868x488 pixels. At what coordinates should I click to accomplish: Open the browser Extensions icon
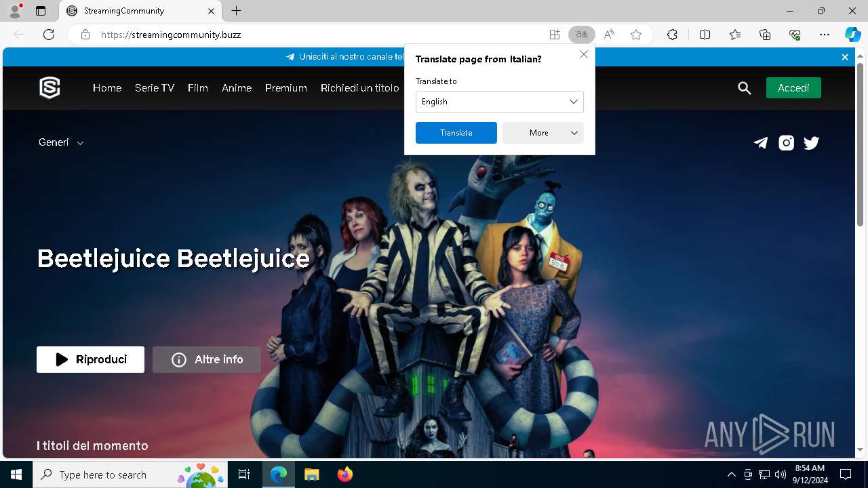point(672,35)
